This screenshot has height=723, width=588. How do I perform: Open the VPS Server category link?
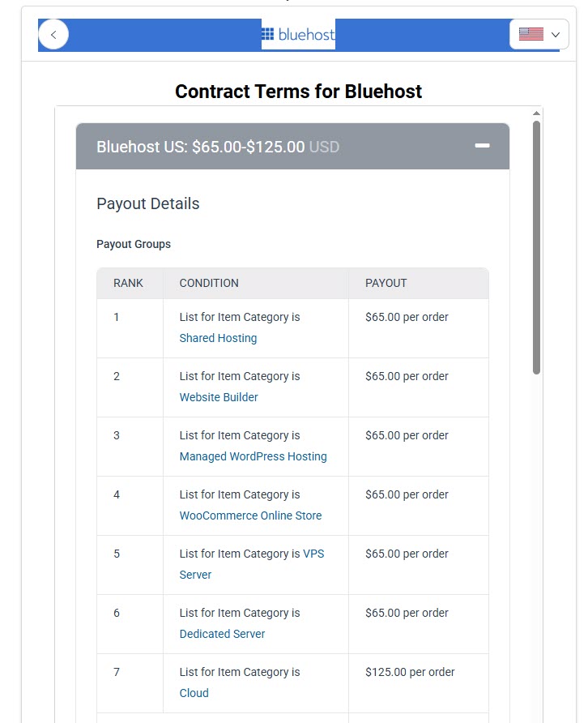(x=313, y=554)
